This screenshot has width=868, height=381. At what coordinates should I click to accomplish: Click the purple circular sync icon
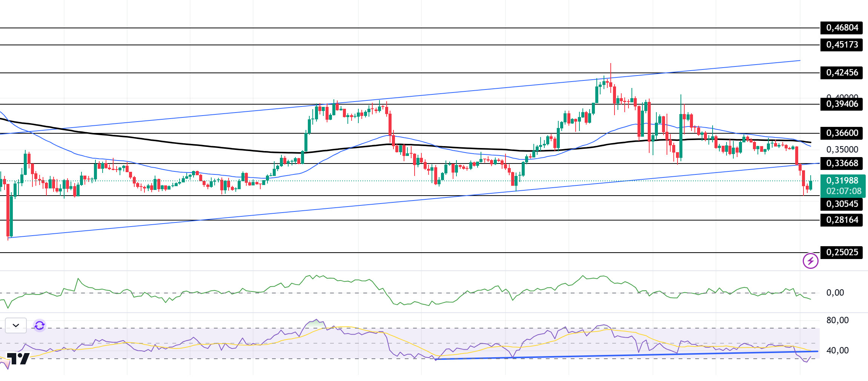[x=40, y=325]
